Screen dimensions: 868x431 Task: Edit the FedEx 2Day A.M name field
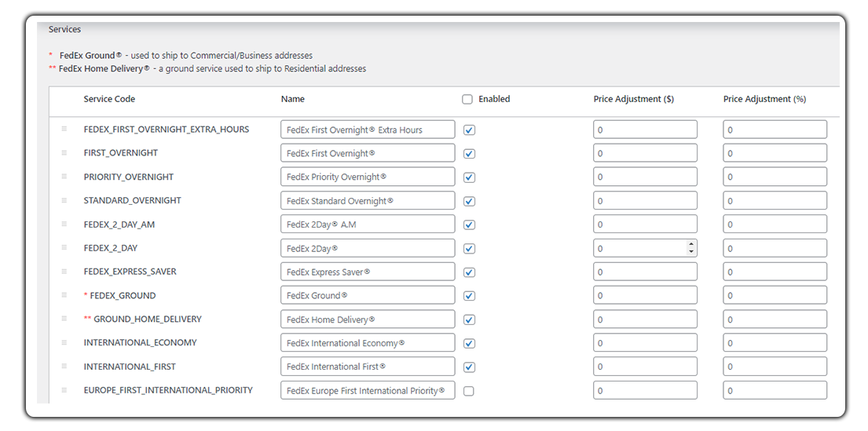coord(368,225)
